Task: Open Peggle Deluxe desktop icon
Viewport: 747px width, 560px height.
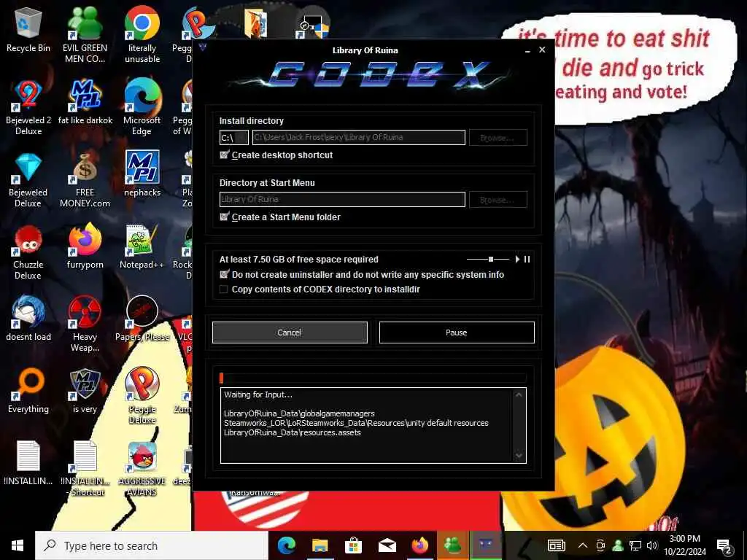Action: [142, 396]
